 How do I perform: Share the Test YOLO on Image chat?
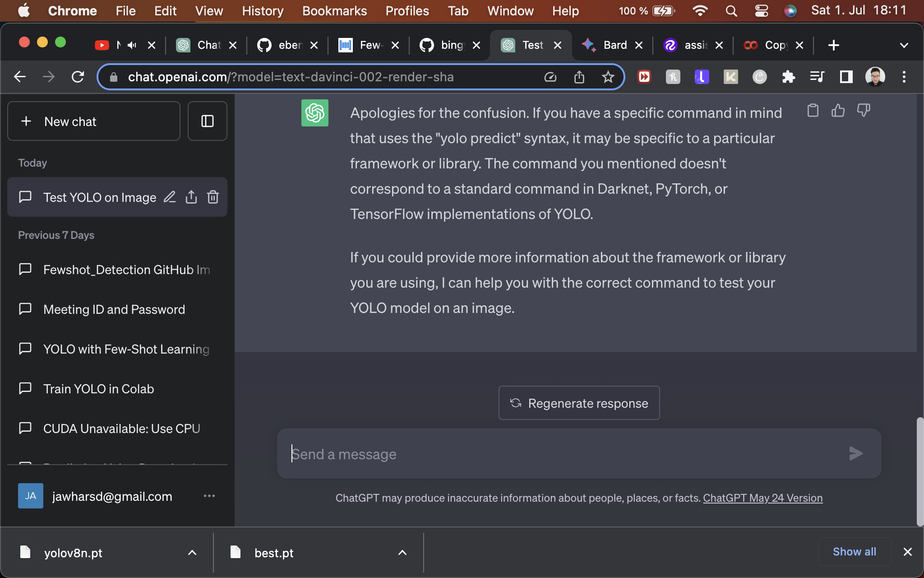click(191, 197)
